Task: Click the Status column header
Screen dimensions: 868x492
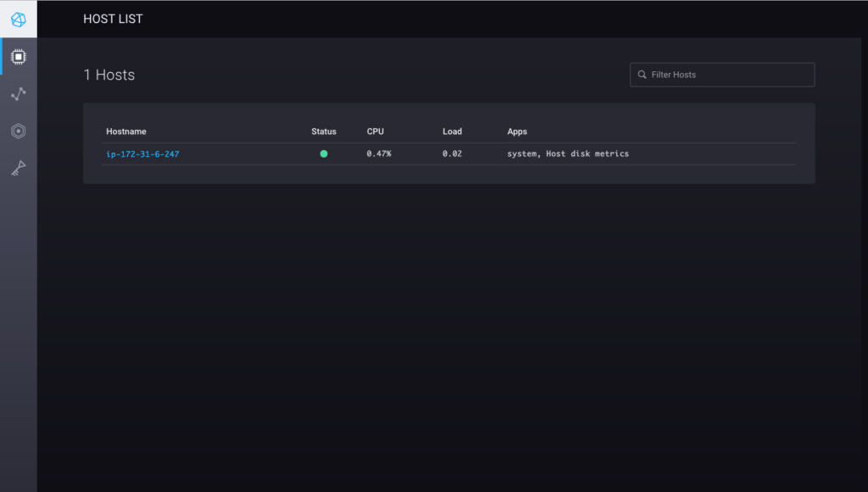Action: (x=324, y=131)
